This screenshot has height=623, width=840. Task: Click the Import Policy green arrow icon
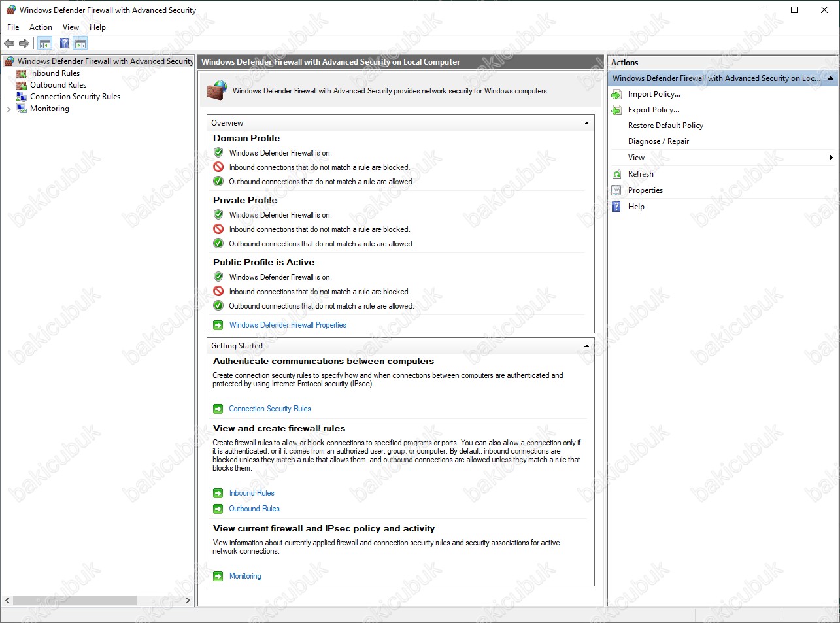[x=616, y=94]
